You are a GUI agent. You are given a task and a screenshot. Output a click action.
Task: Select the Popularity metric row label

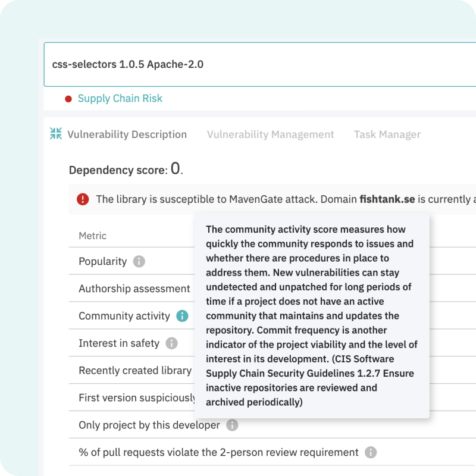point(102,261)
